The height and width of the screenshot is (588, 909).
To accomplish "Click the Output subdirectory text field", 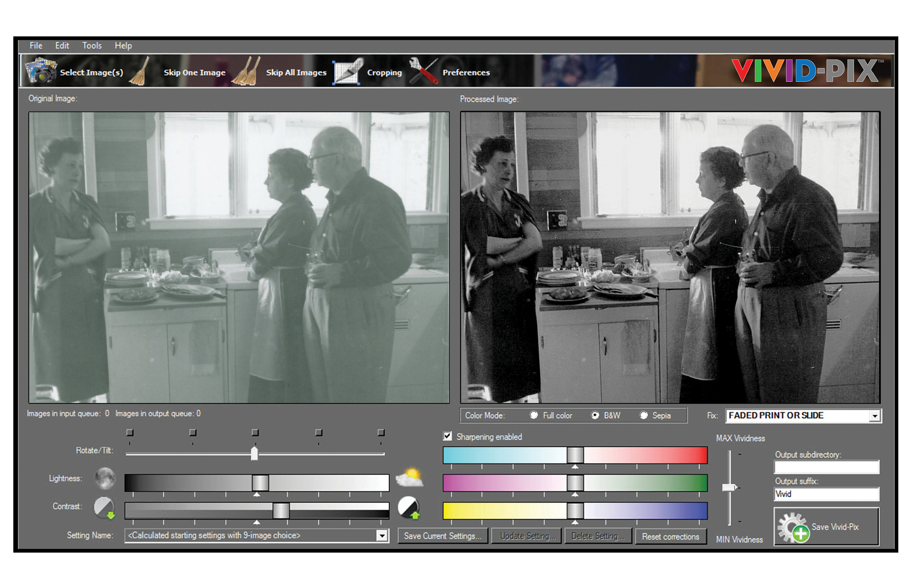I will tap(827, 467).
